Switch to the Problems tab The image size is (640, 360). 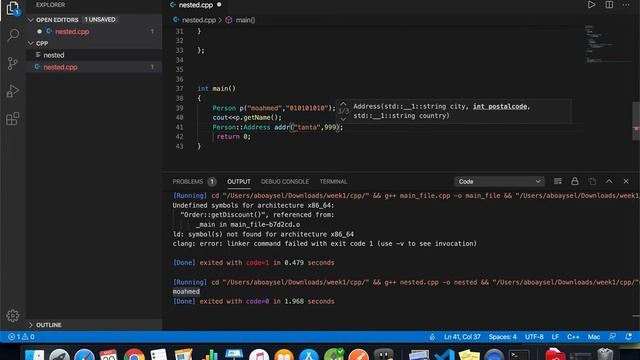[187, 182]
